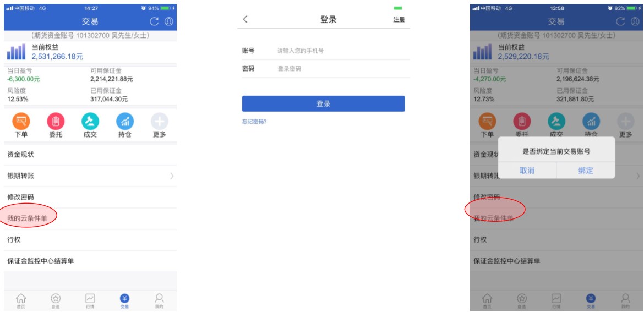The image size is (644, 312).
Task: Tap the 更多 plus icon on the left screen
Action: [x=159, y=122]
